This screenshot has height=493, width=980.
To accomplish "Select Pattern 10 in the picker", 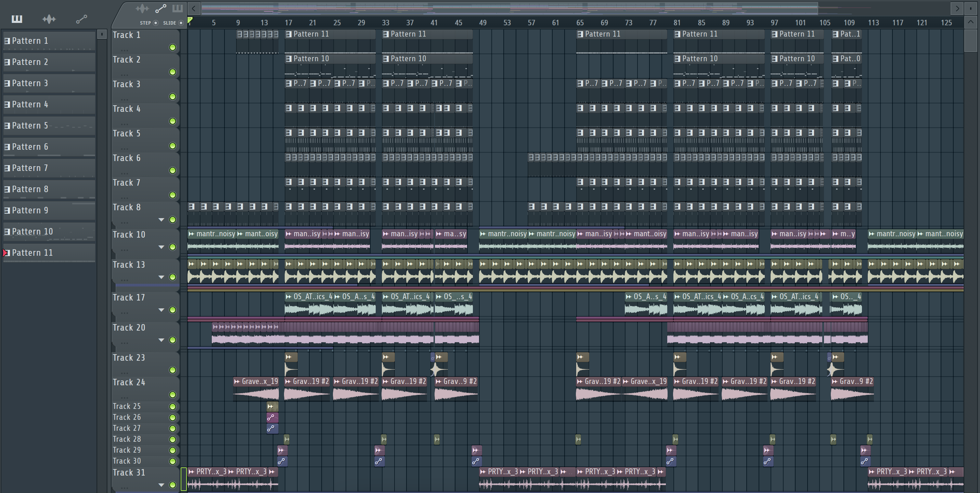I will pos(50,231).
